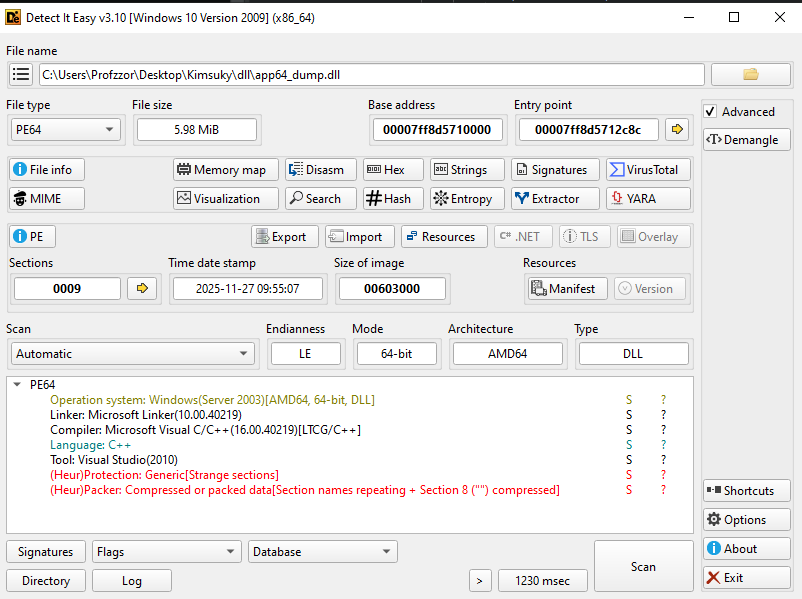
Task: Expand the Flags dropdown
Action: click(x=166, y=551)
